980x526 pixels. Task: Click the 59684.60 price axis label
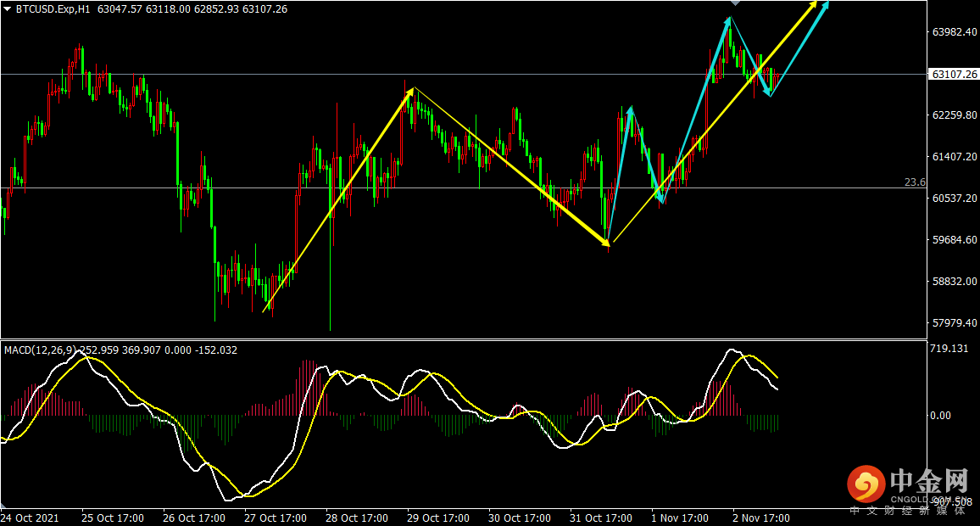pyautogui.click(x=955, y=239)
